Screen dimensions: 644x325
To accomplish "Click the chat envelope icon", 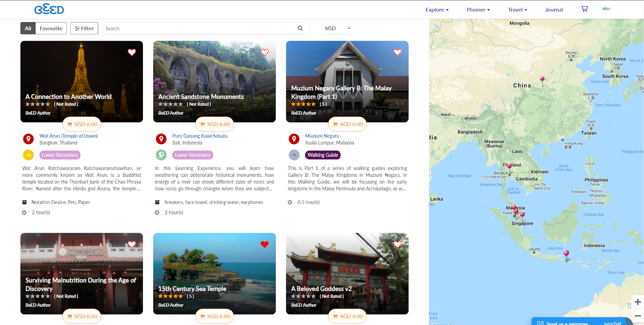I will (x=540, y=323).
